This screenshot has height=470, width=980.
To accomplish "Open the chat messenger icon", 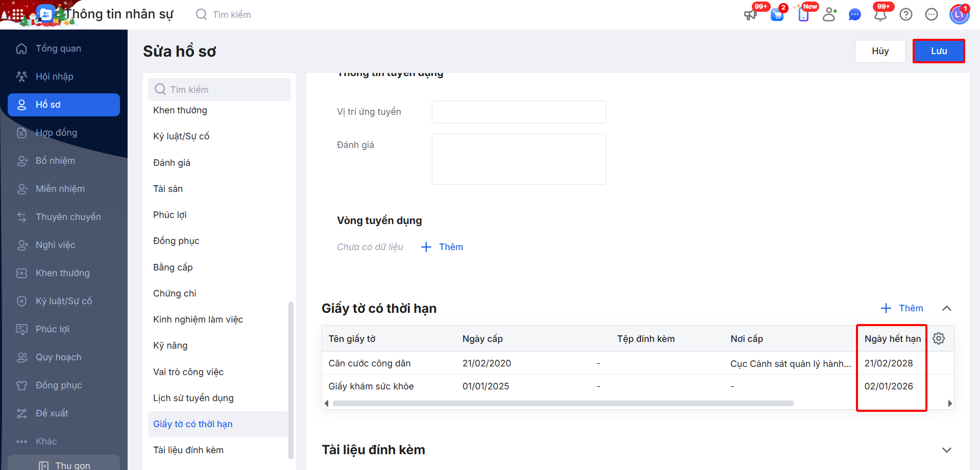I will (854, 15).
